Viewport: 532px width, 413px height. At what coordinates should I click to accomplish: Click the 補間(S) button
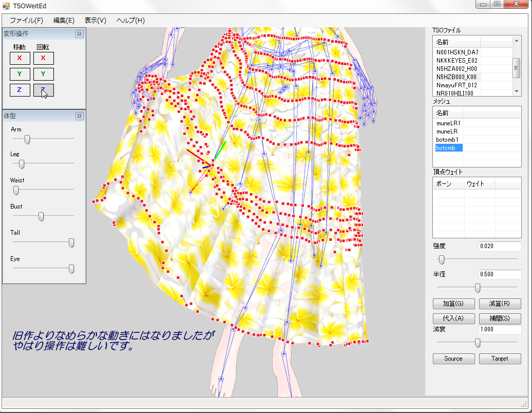click(x=500, y=318)
